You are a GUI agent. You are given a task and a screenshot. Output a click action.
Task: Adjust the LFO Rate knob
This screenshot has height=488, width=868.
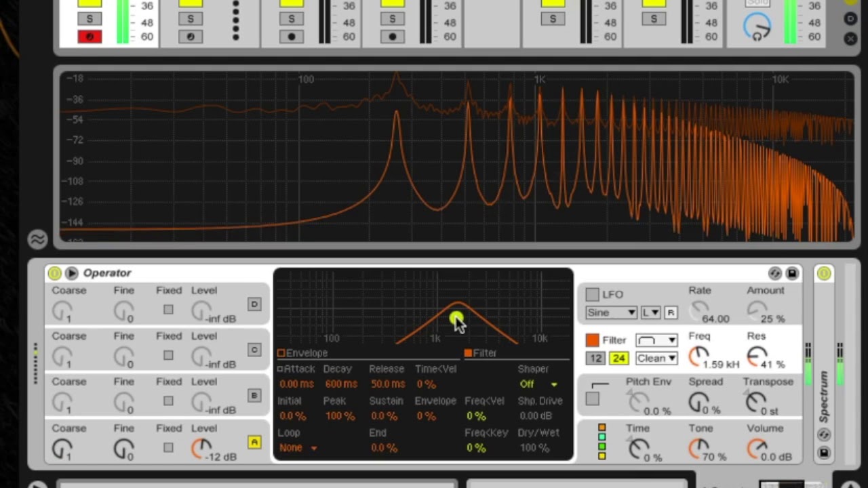(699, 311)
